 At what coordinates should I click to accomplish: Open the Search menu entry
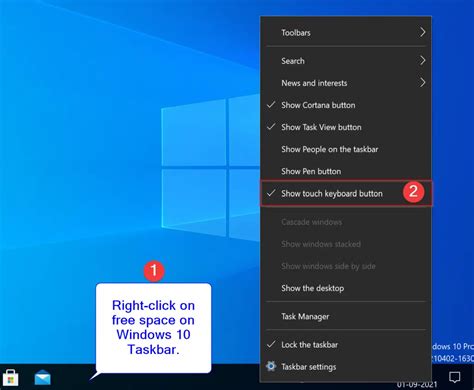tap(346, 61)
